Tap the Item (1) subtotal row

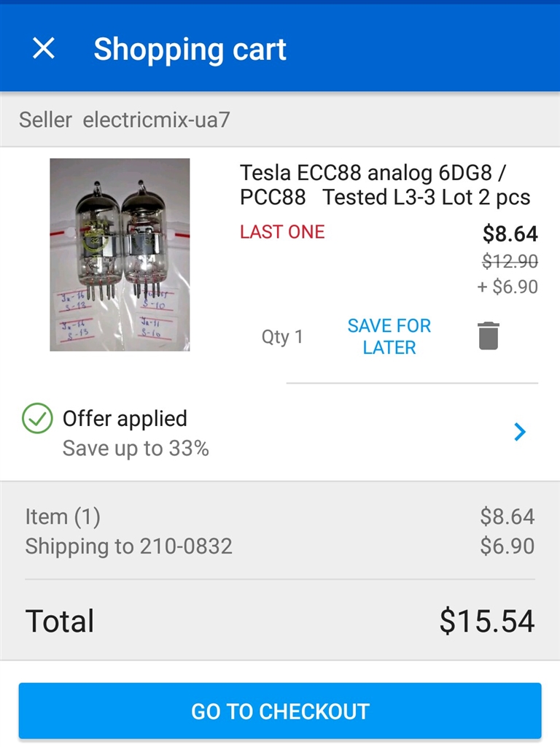[x=63, y=517]
